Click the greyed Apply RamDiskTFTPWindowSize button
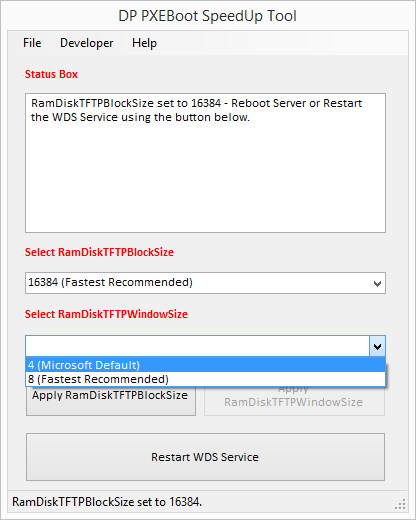 [x=294, y=401]
